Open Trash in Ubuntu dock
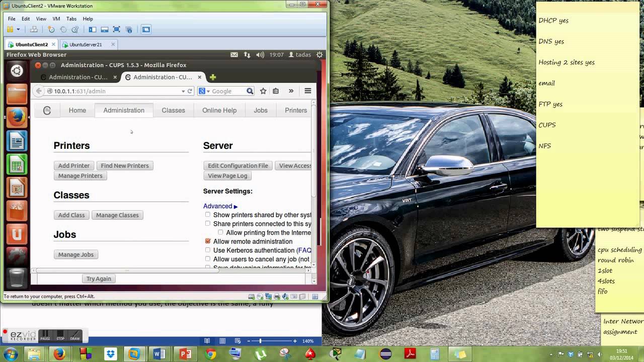The image size is (644, 362). (17, 278)
